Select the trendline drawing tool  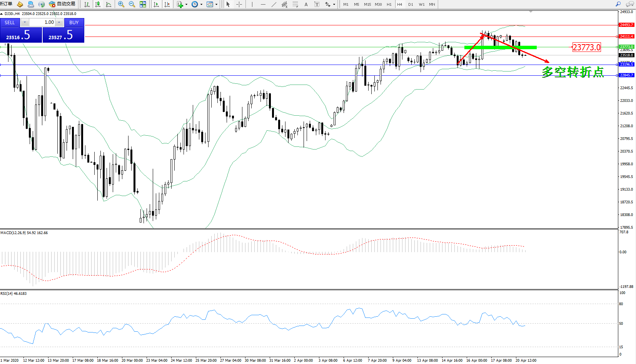click(274, 4)
